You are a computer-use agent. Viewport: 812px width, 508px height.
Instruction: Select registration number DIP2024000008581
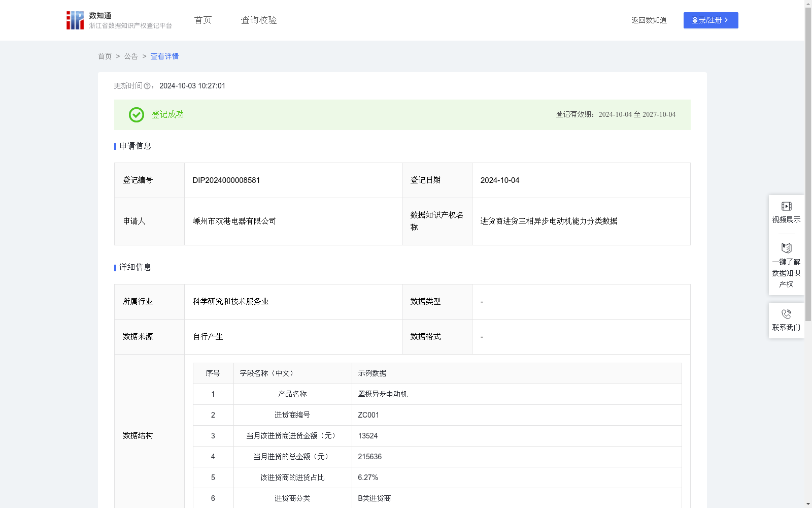226,180
